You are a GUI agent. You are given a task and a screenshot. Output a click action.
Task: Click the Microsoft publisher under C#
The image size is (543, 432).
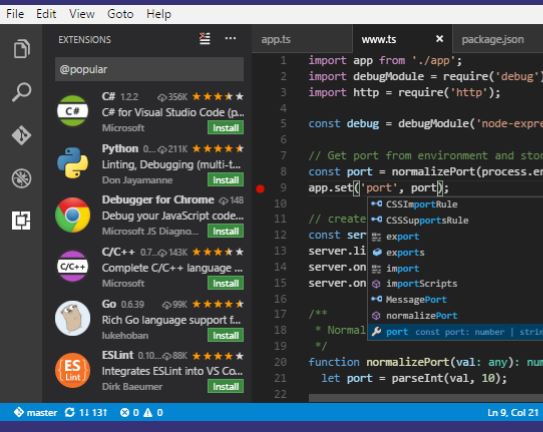(x=123, y=128)
